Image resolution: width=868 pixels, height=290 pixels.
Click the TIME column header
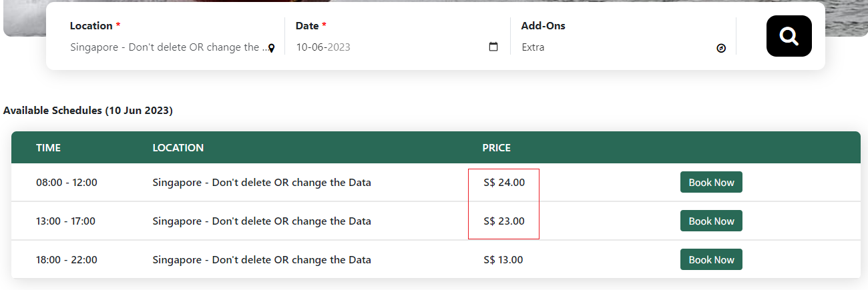48,148
